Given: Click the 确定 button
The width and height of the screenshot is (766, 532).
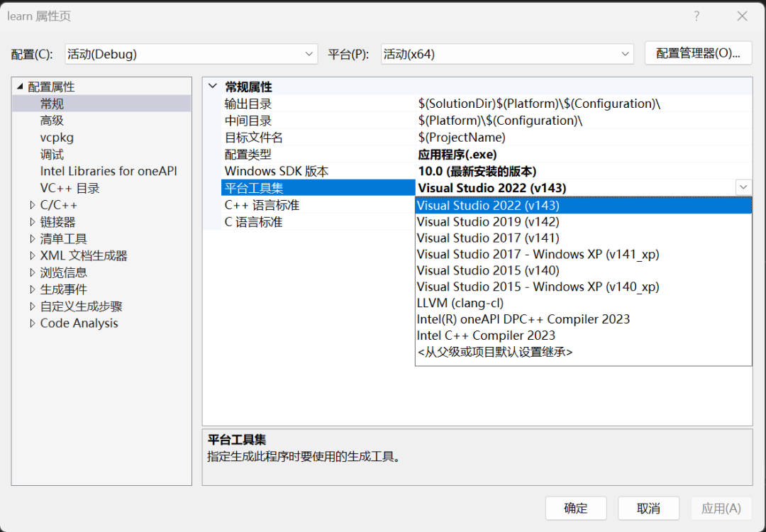Looking at the screenshot, I should [x=576, y=508].
